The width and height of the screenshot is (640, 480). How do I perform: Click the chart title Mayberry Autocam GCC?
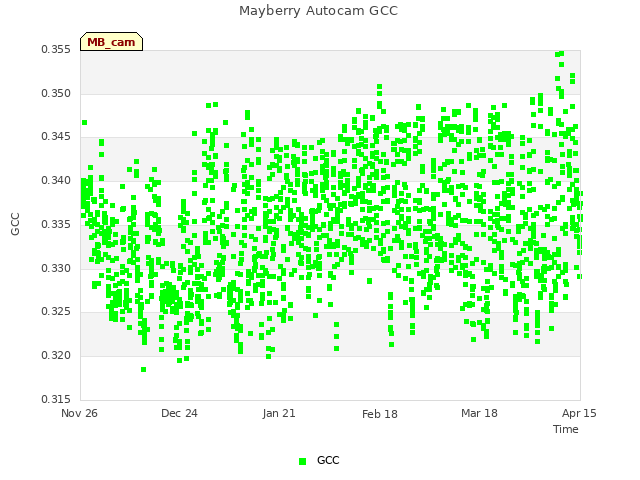(x=318, y=11)
